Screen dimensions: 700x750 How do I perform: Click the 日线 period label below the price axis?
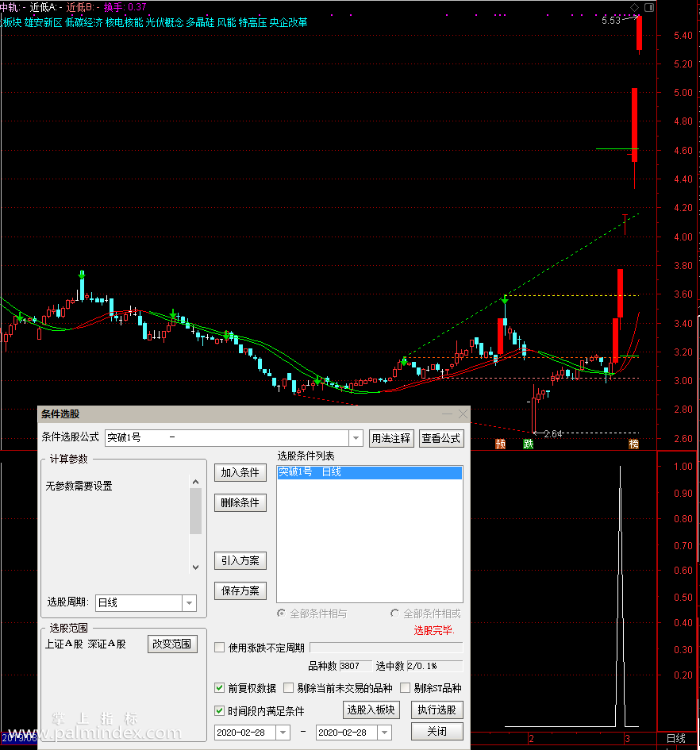point(676,739)
